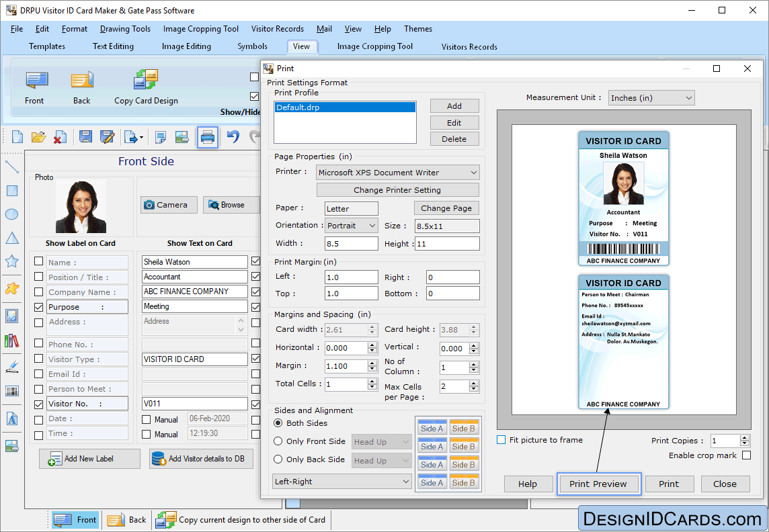Click Change Printer Setting button
The image size is (769, 532).
pyautogui.click(x=397, y=190)
